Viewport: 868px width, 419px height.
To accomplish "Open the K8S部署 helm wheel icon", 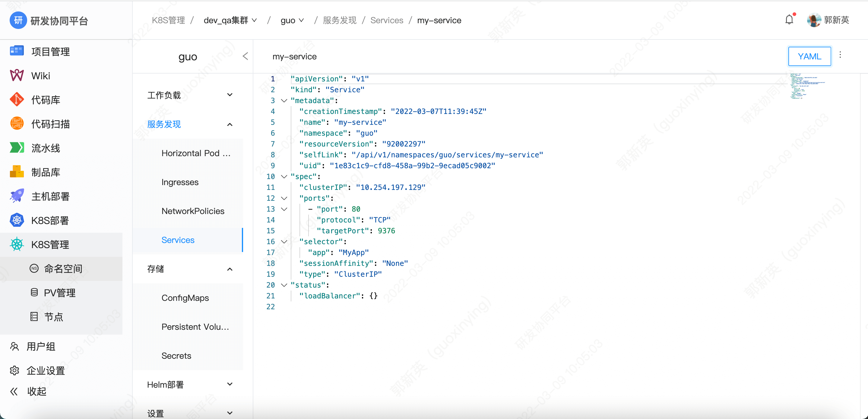I will pos(17,220).
